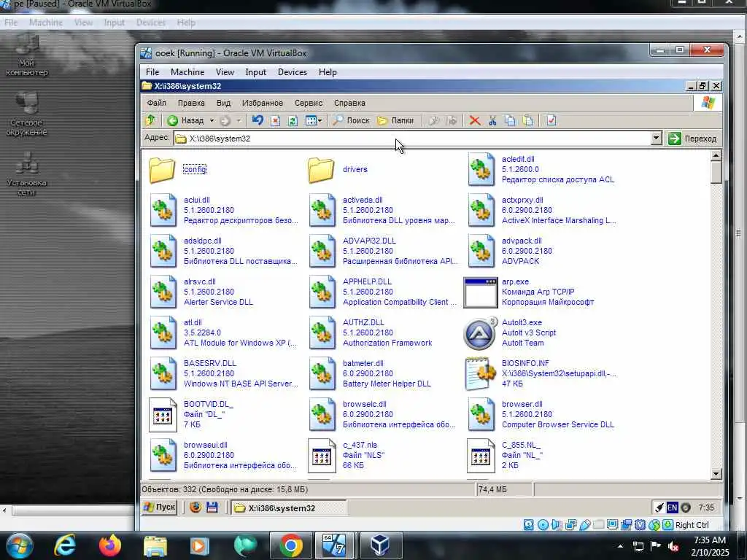Open the Сервис menu
The height and width of the screenshot is (560, 747).
[x=309, y=103]
